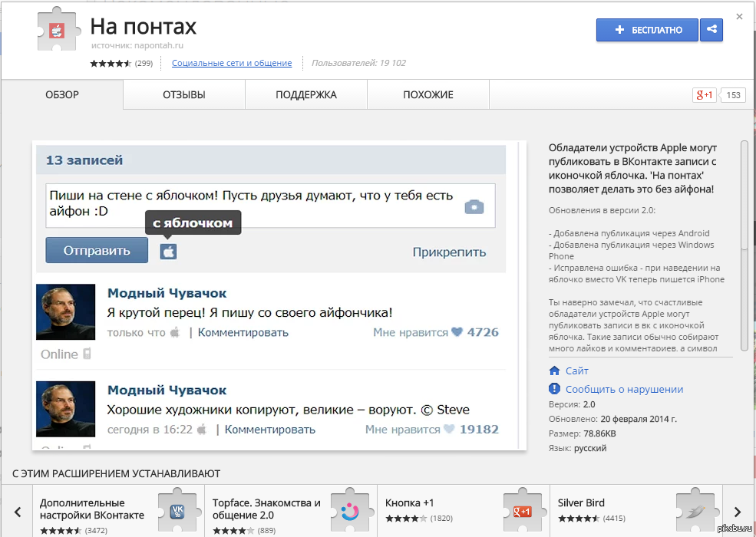756x537 pixels.
Task: Click the 13 записей header
Action: 84,160
